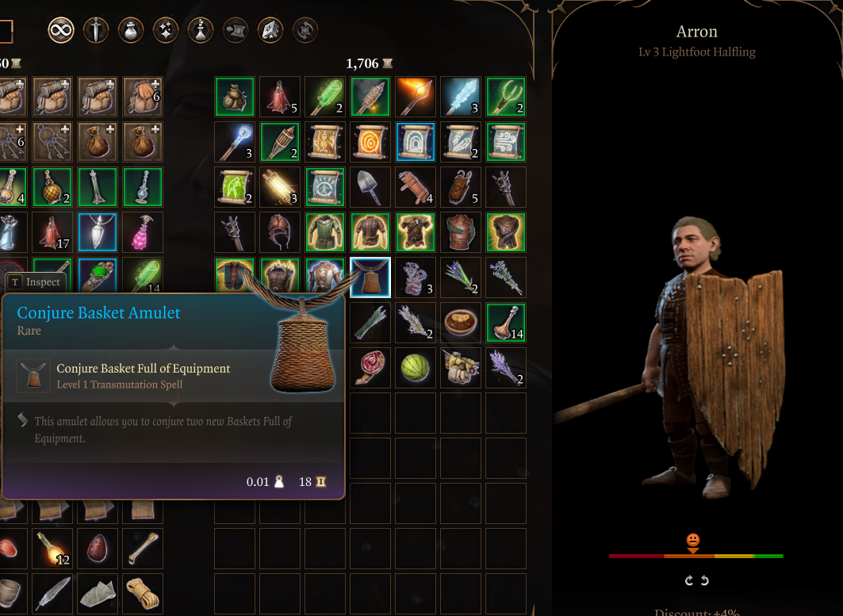Select the silver pendant with the blue border
The width and height of the screenshot is (843, 616).
98,232
